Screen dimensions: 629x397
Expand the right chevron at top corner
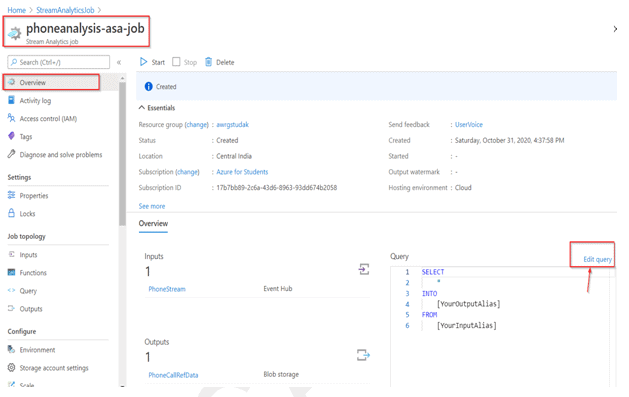[x=615, y=29]
